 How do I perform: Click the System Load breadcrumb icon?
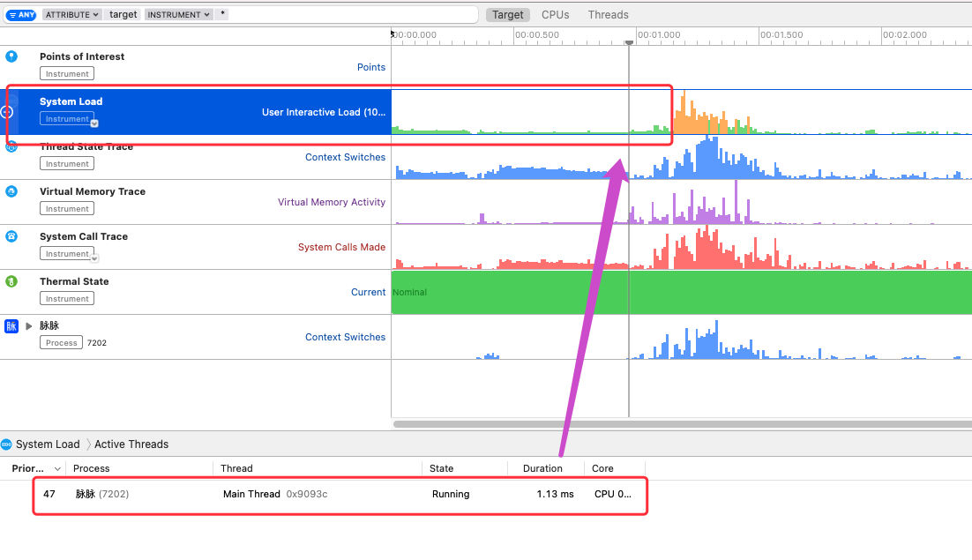6,444
